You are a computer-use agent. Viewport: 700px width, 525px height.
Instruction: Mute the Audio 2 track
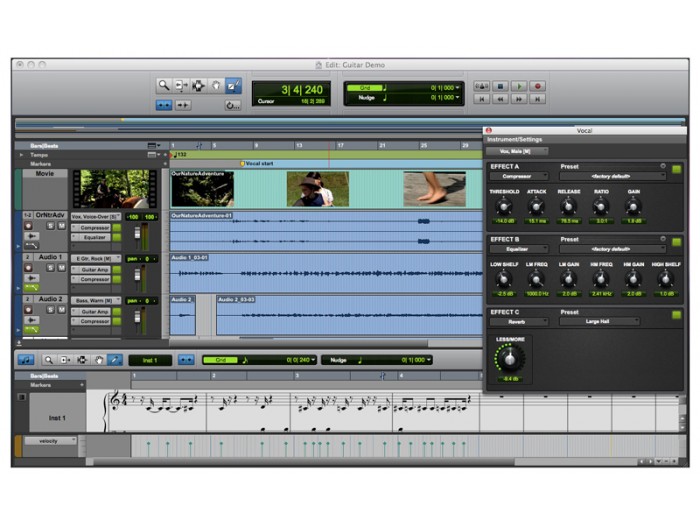[x=61, y=310]
